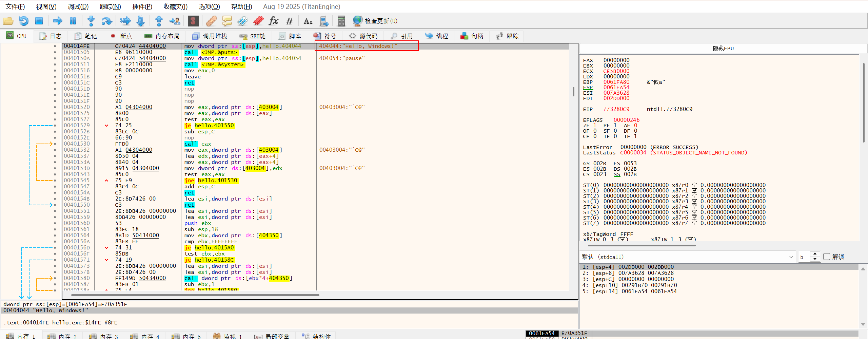Increase the argument count stepper
Image resolution: width=868 pixels, height=339 pixels.
pos(815,254)
